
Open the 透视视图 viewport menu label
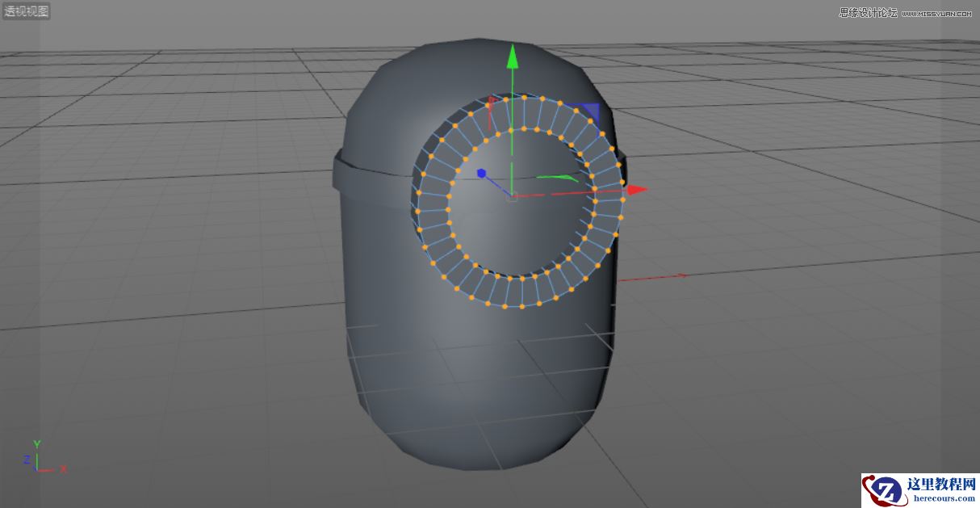[x=25, y=11]
